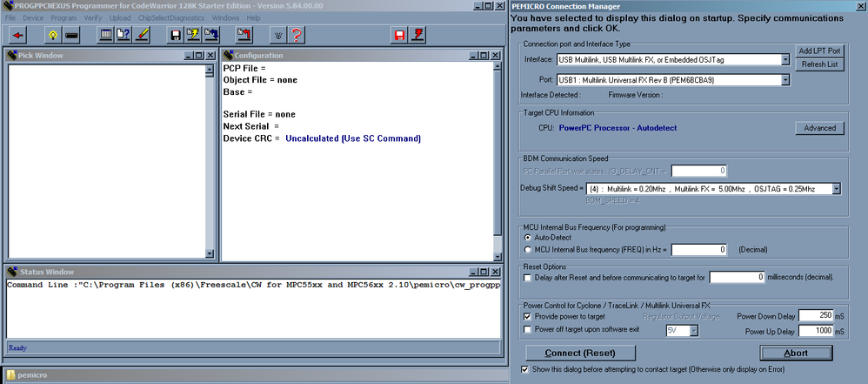The image size is (868, 384).
Task: Click the black floppy disk toolbar icon
Action: tap(176, 36)
